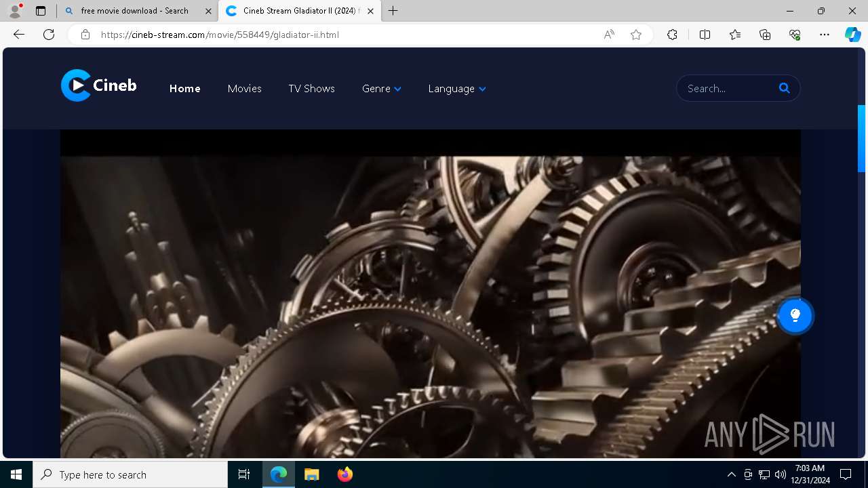Screen dimensions: 868x488
Task: Open a new browser tab
Action: [x=393, y=11]
